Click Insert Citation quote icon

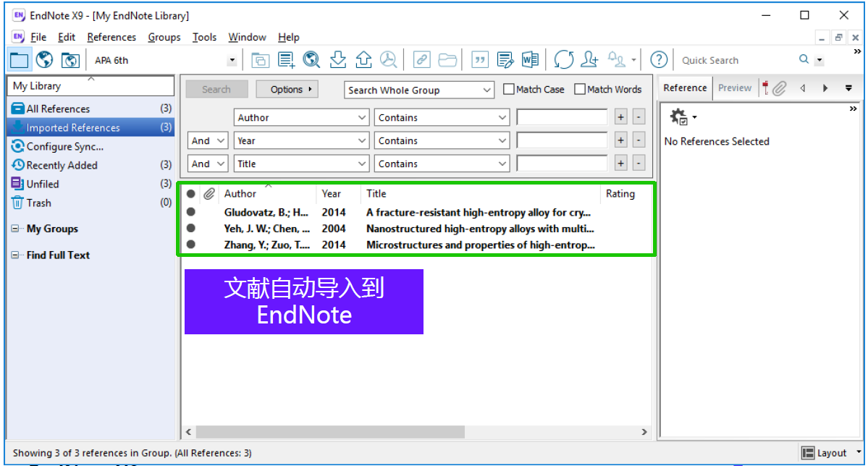(479, 60)
